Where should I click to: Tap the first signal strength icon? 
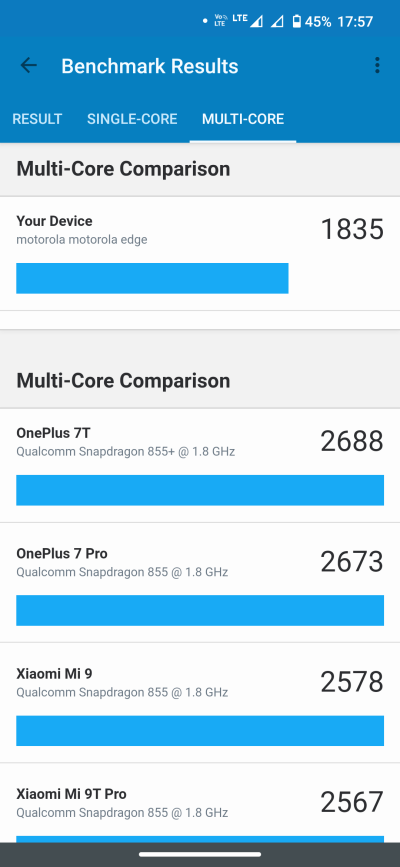pyautogui.click(x=256, y=22)
